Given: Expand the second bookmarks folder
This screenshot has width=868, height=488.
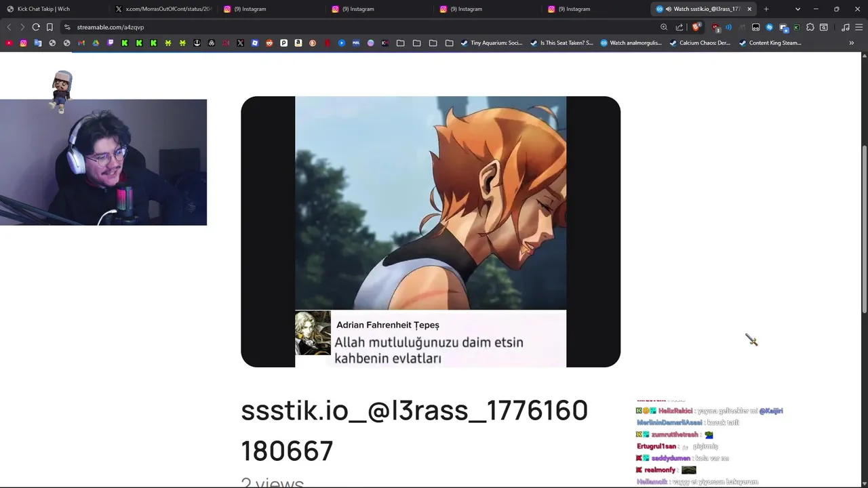Looking at the screenshot, I should pos(416,43).
